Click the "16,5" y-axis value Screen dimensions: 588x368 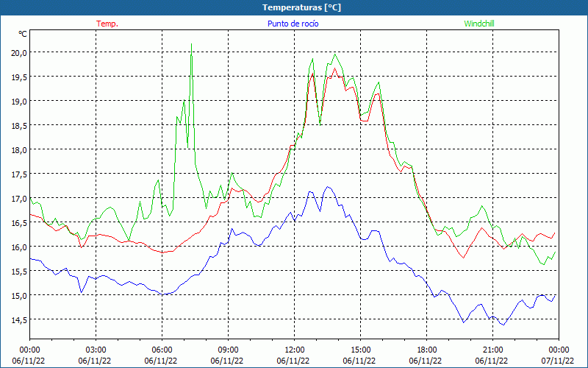19,223
